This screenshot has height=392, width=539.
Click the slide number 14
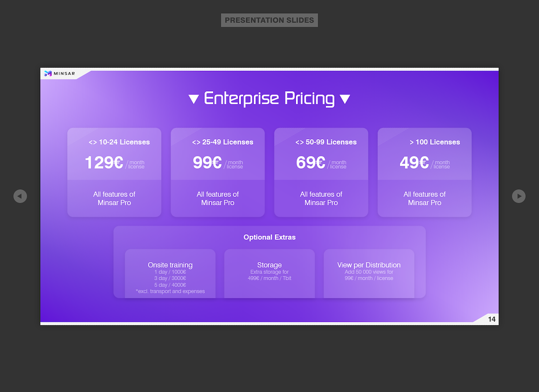tap(492, 319)
